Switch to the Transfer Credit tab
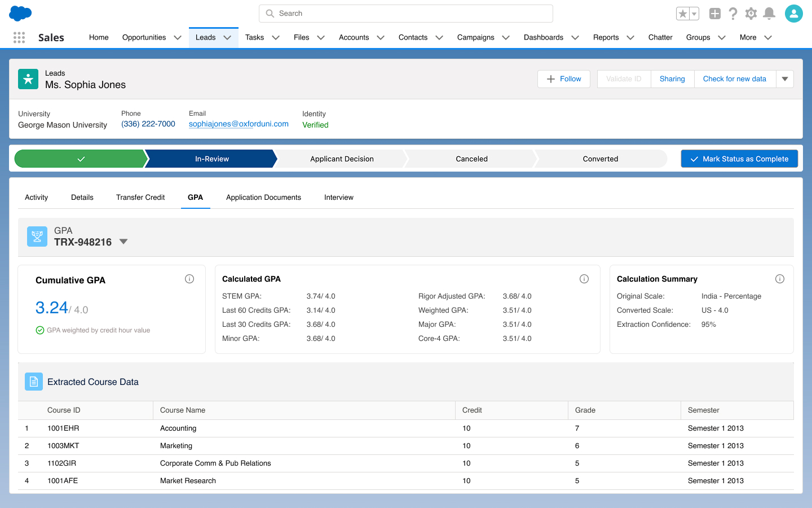 click(x=140, y=197)
